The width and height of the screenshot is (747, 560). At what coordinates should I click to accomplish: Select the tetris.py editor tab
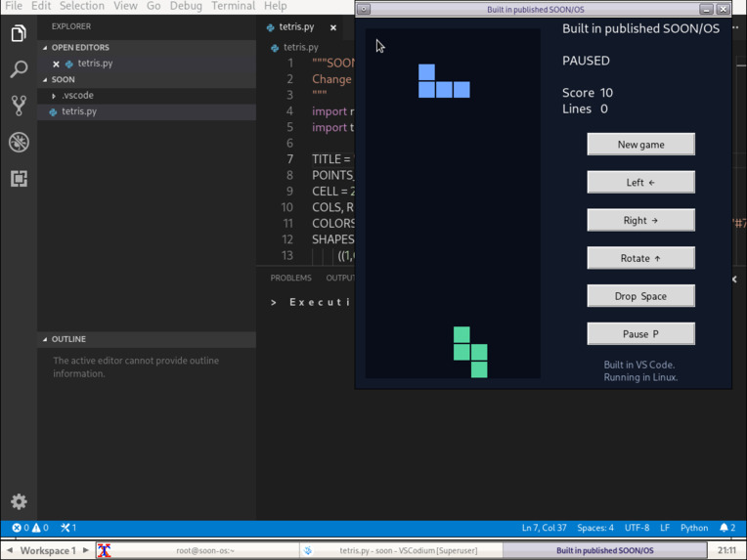click(x=296, y=27)
